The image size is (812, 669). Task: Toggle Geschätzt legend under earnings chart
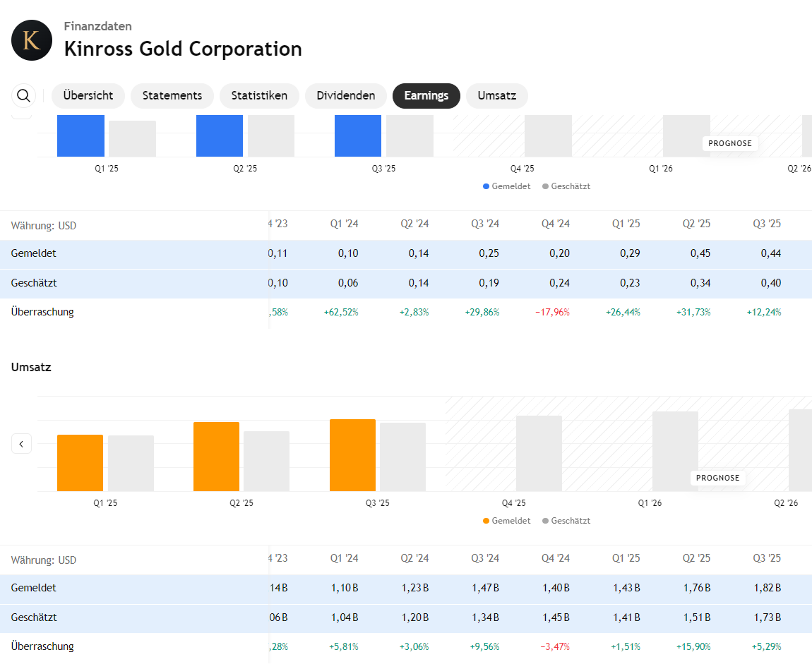coord(566,186)
